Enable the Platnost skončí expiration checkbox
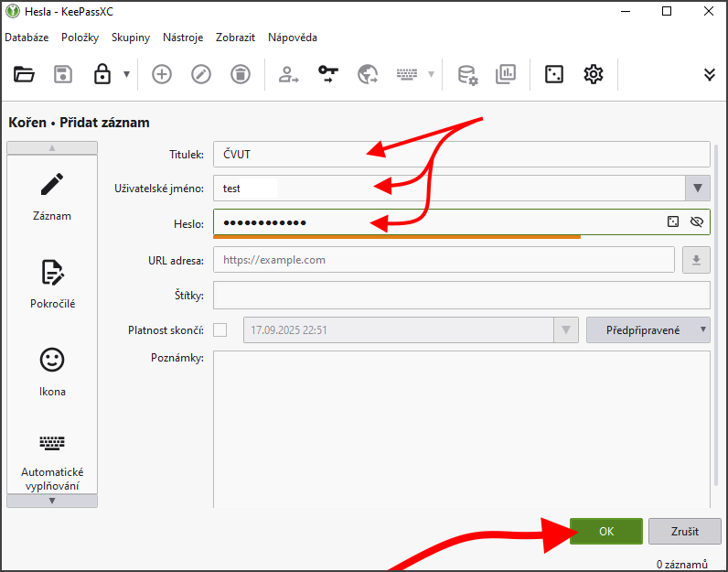This screenshot has width=728, height=572. (x=219, y=329)
